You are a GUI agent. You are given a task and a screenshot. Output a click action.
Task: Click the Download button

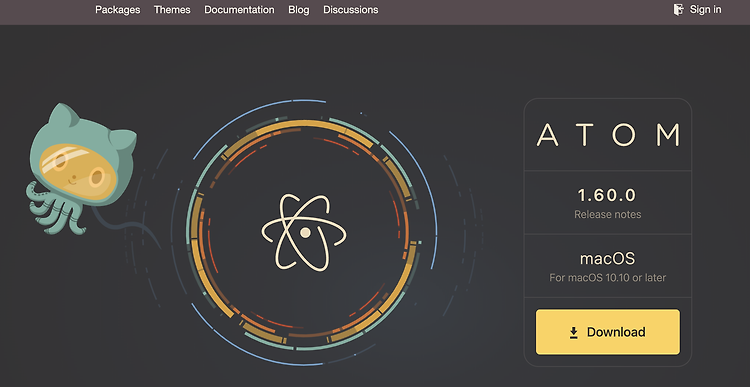[607, 332]
